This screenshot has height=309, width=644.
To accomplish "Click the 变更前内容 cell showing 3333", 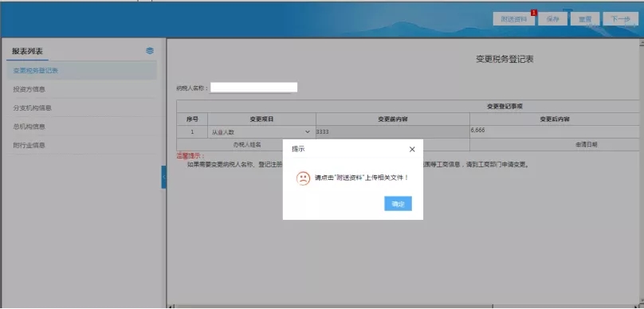I will pos(393,131).
